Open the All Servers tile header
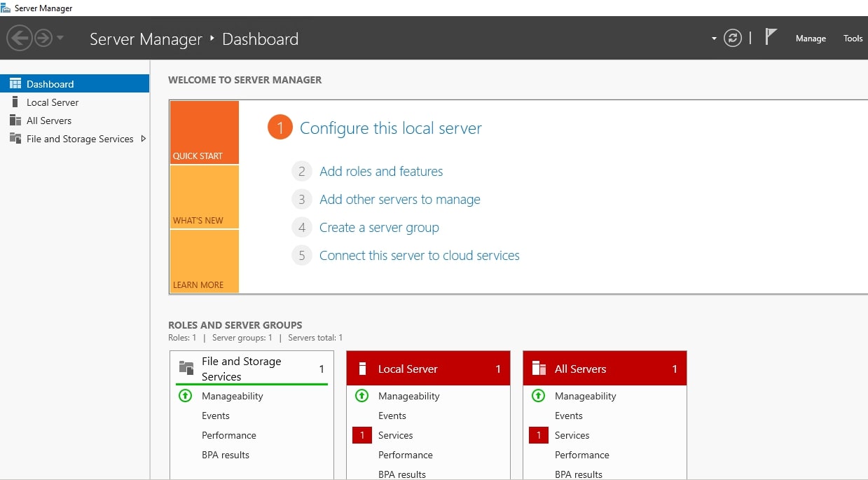 pyautogui.click(x=605, y=369)
